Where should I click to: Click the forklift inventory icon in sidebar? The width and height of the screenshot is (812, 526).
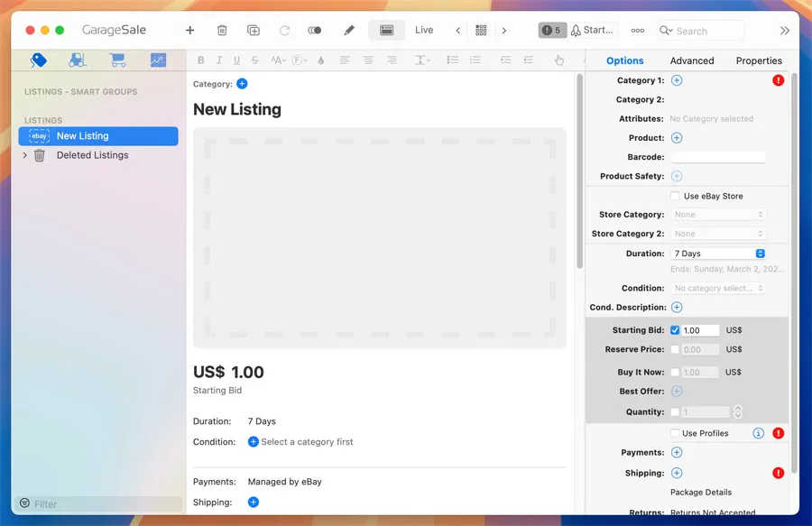click(78, 60)
